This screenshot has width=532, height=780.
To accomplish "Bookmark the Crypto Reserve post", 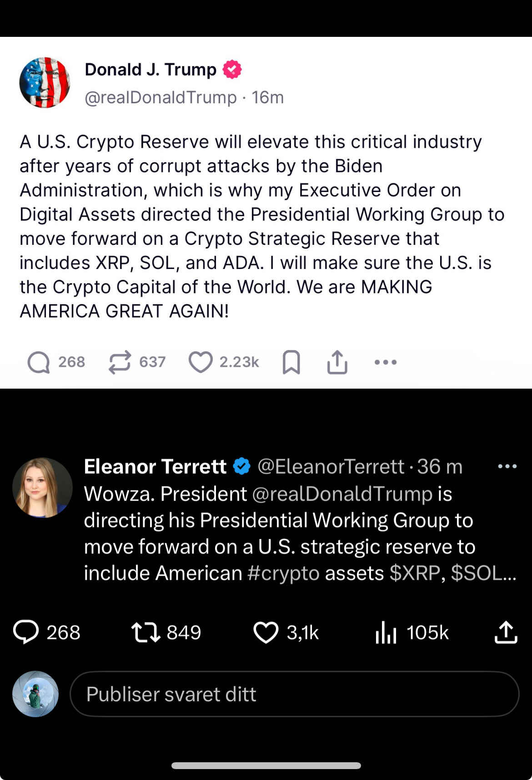I will [x=291, y=362].
